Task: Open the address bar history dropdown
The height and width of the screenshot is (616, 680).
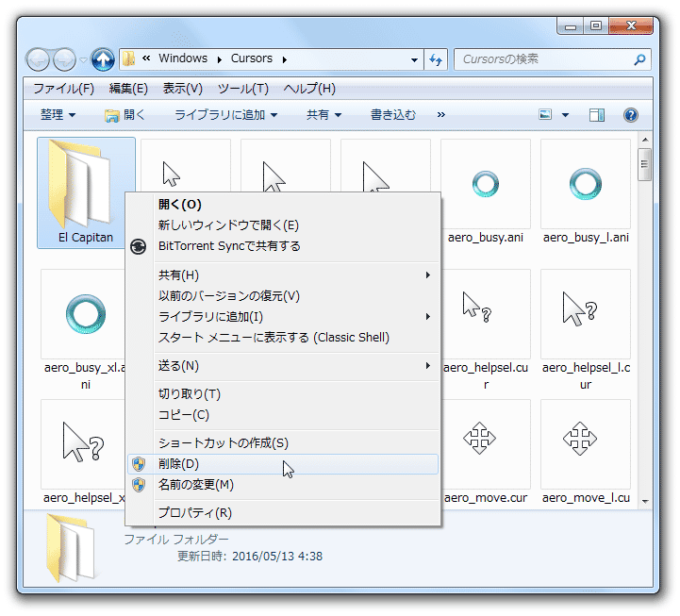Action: point(414,59)
